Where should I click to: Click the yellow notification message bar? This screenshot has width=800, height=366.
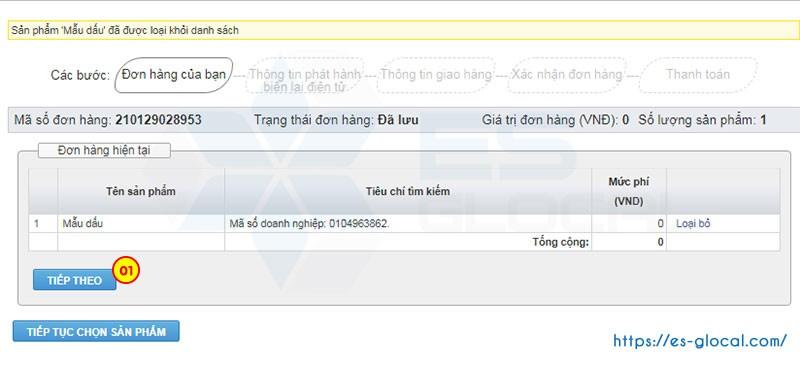(x=404, y=30)
